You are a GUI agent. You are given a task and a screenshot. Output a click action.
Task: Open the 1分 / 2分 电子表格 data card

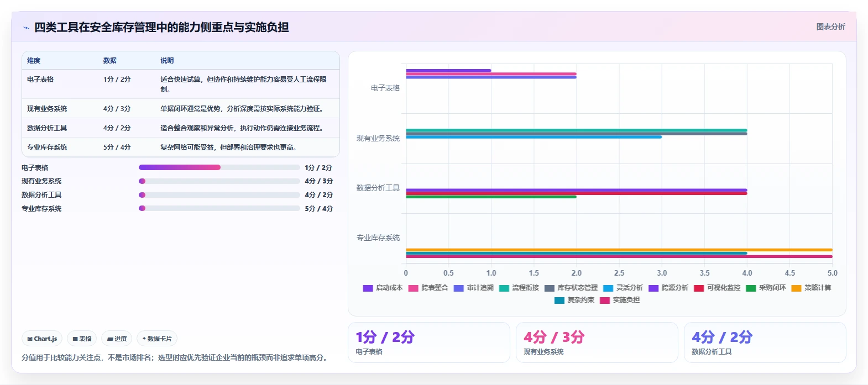[428, 342]
